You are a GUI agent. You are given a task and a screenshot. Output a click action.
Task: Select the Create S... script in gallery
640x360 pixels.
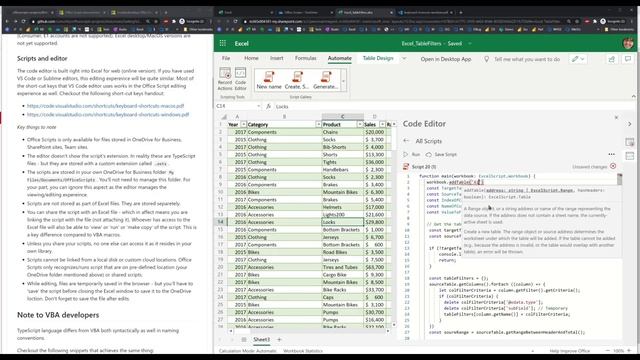tap(297, 80)
